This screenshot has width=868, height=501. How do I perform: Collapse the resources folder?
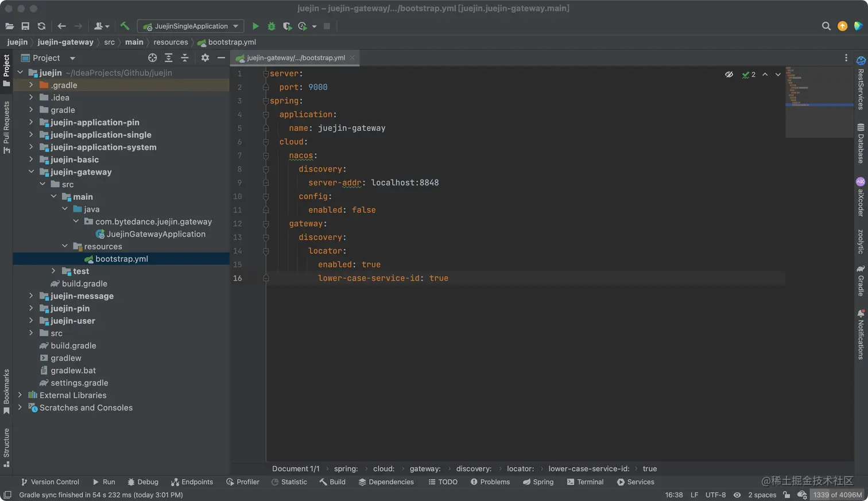tap(65, 246)
